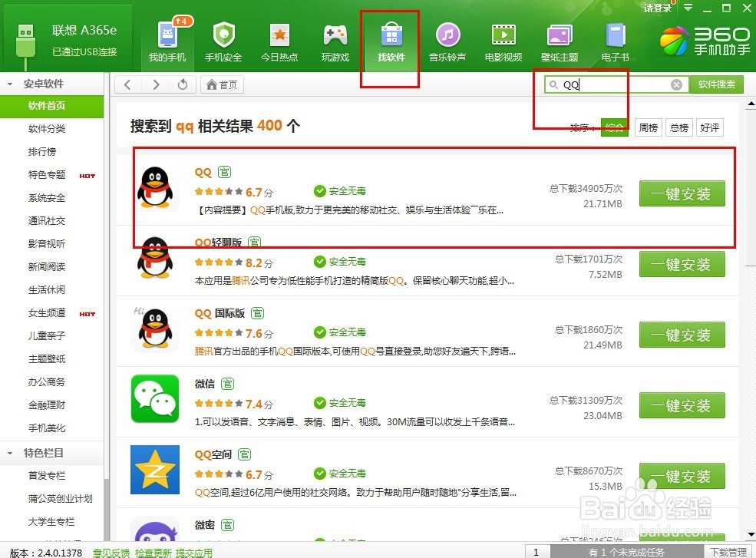Select the 找软件 find software tab
Screen dimensions: 756x558
391,41
